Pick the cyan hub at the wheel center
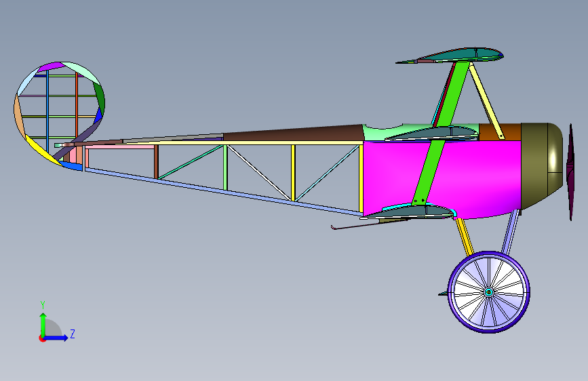Image resolution: width=588 pixels, height=381 pixels. point(488,292)
